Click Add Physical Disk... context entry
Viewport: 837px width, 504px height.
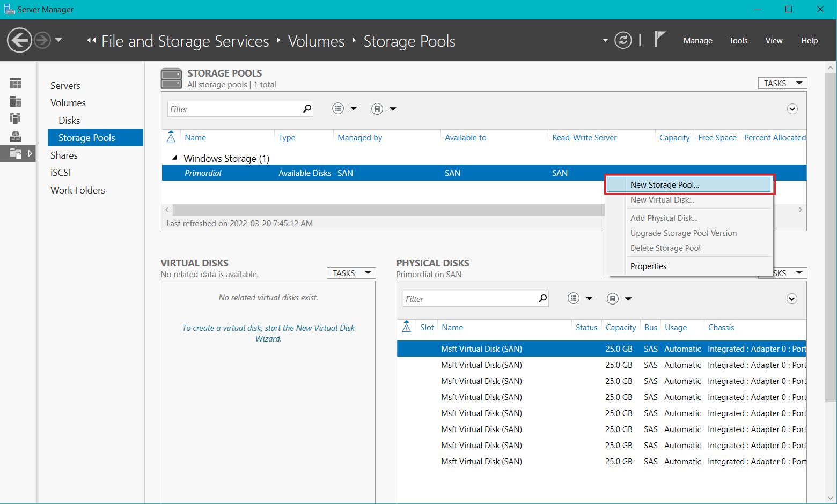coord(664,218)
